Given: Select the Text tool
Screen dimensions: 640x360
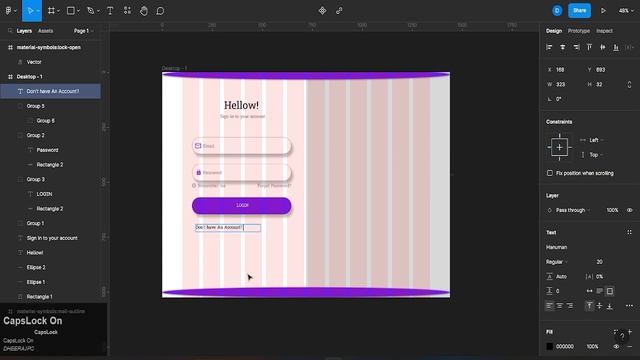Looking at the screenshot, I should point(110,11).
